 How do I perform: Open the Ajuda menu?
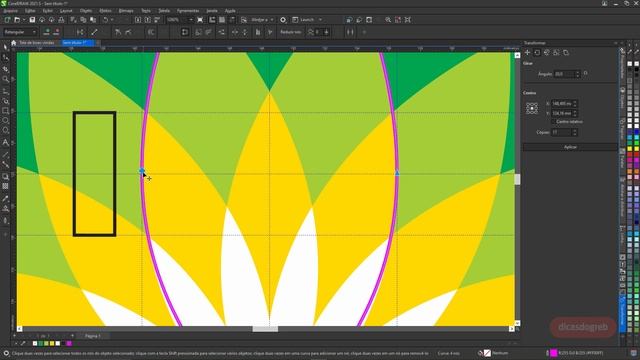tap(230, 11)
